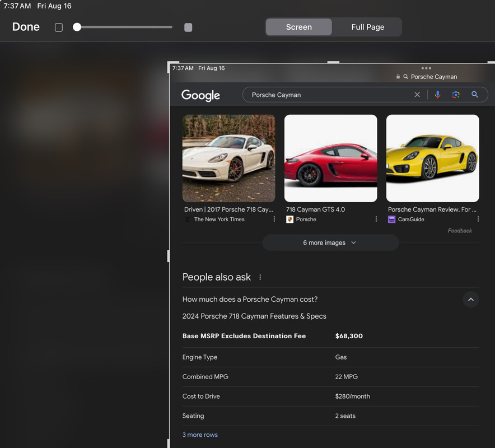This screenshot has height=448, width=495.
Task: Click the CarsGuide favicon
Action: tap(391, 219)
